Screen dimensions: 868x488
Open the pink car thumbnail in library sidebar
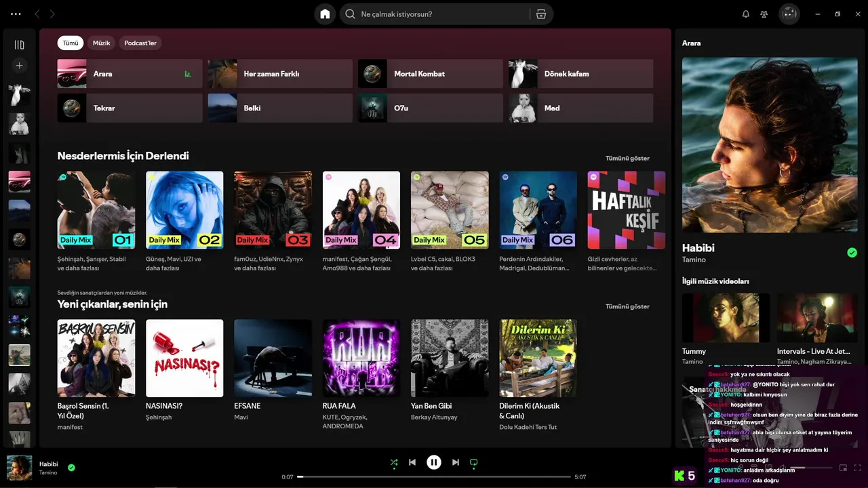[19, 182]
